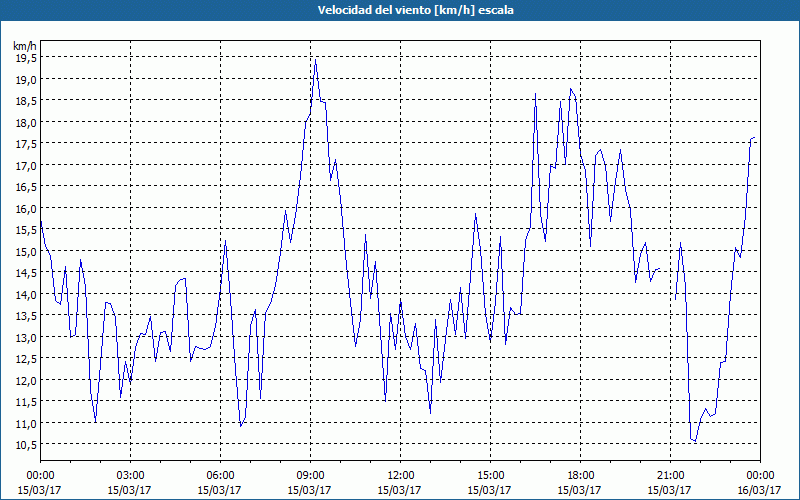The image size is (800, 500).
Task: Choose the 18:00 x-axis time label
Action: (580, 476)
